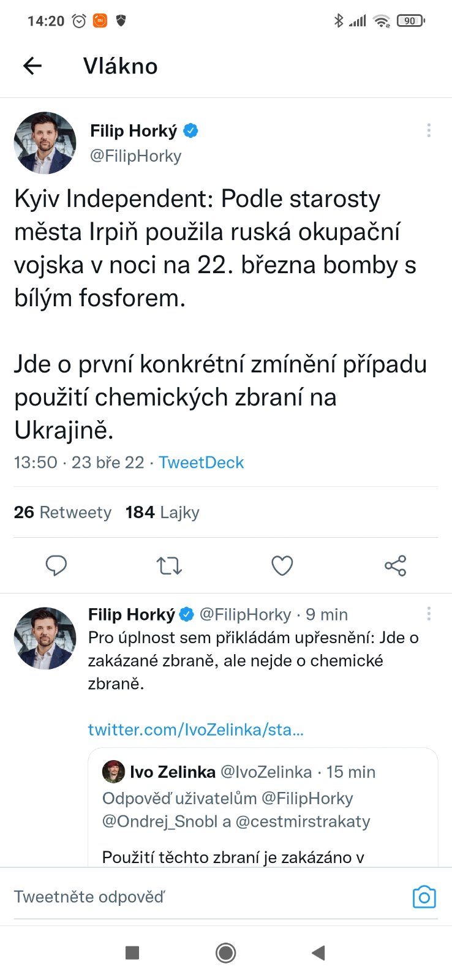The width and height of the screenshot is (452, 980).
Task: Tap the back arrow in header
Action: pos(32,66)
